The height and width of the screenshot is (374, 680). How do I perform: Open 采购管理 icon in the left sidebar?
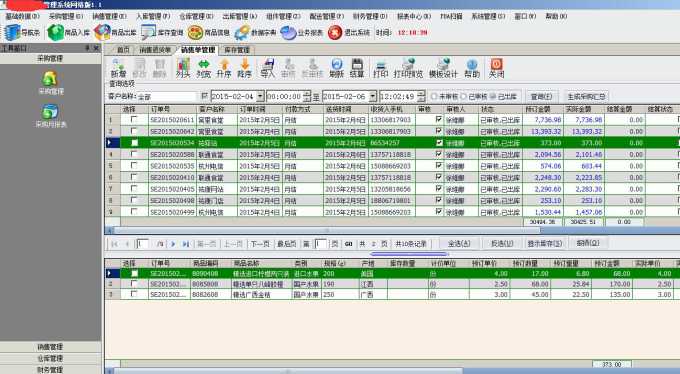(50, 83)
